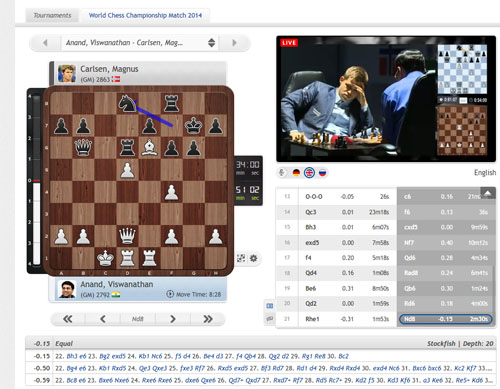This screenshot has width=500, height=389.
Task: Select the Russian flag commentary language
Action: (322, 172)
